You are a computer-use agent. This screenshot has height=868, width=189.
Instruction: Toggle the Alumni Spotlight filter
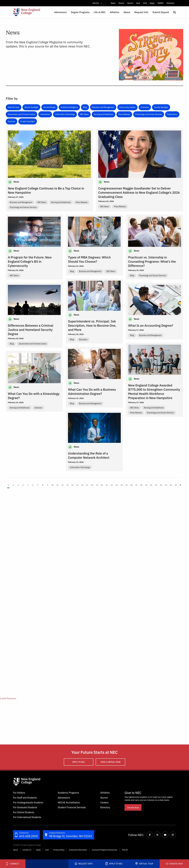tap(31, 107)
